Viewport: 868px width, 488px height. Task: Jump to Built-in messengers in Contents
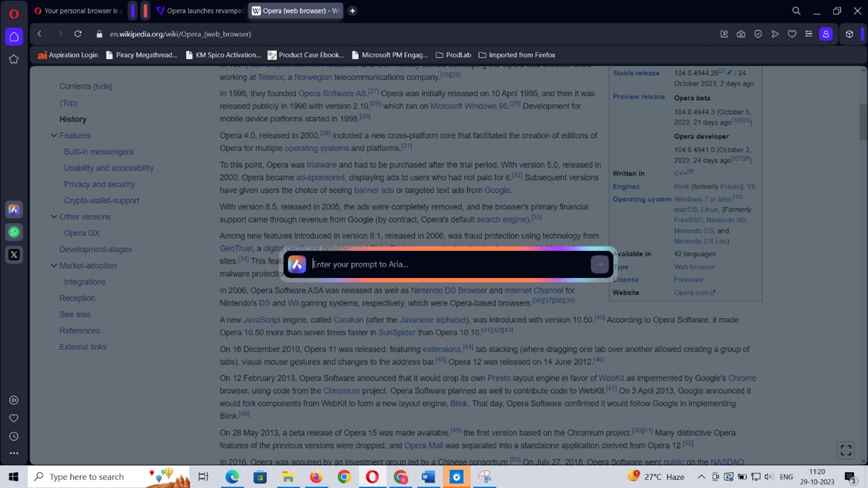click(99, 152)
